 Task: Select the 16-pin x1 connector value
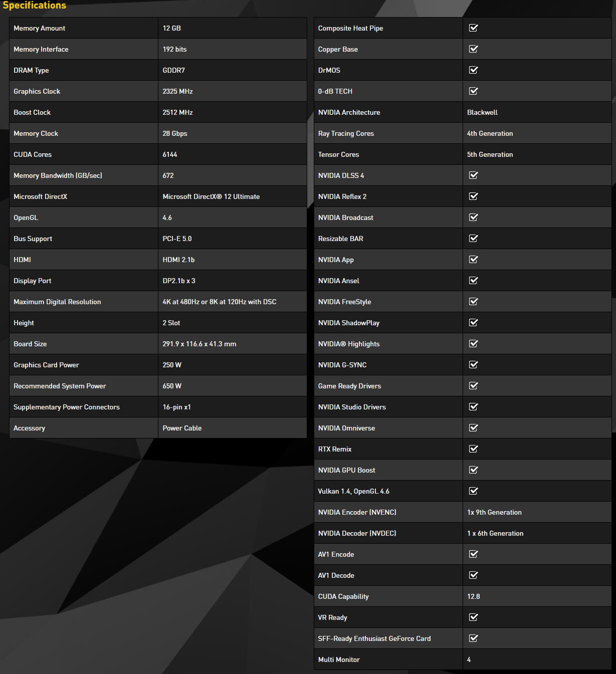click(176, 407)
